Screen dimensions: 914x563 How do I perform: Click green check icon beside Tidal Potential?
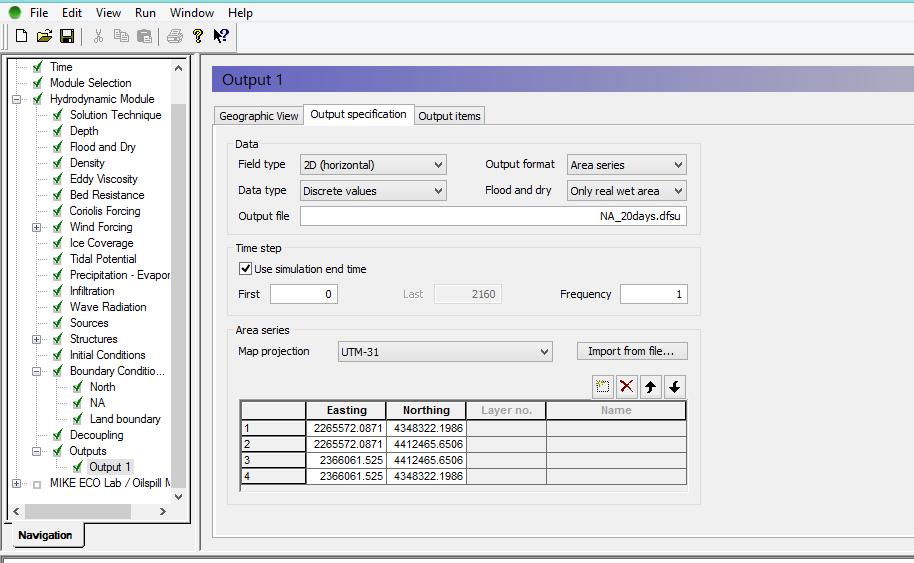[x=58, y=258]
